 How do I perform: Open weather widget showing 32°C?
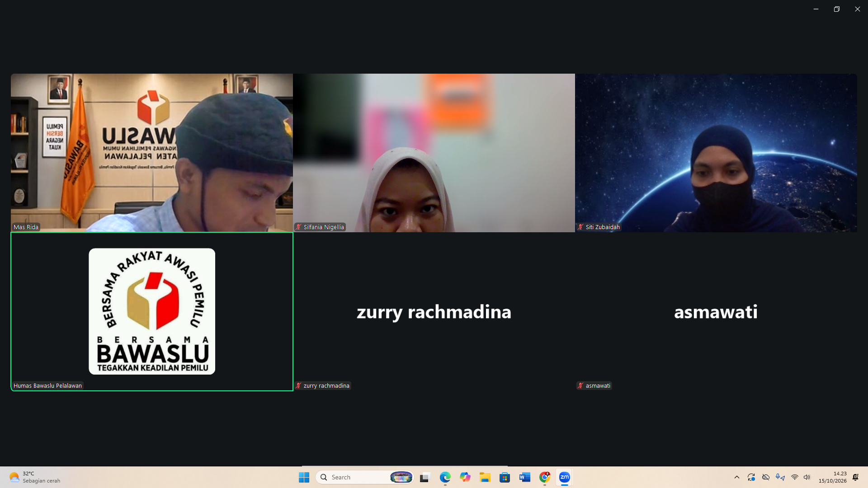coord(35,477)
